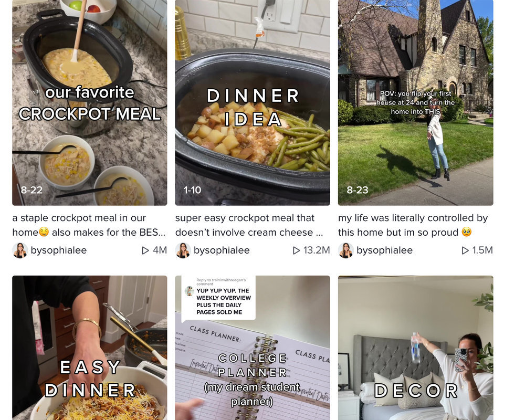Viewport: 525px width, 420px height.
Task: Open bysophialee username under the 1.5M video
Action: 384,250
